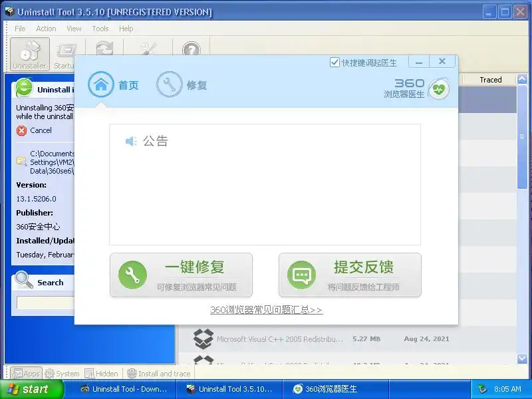The image size is (532, 399).
Task: Open the Action menu
Action: point(46,29)
